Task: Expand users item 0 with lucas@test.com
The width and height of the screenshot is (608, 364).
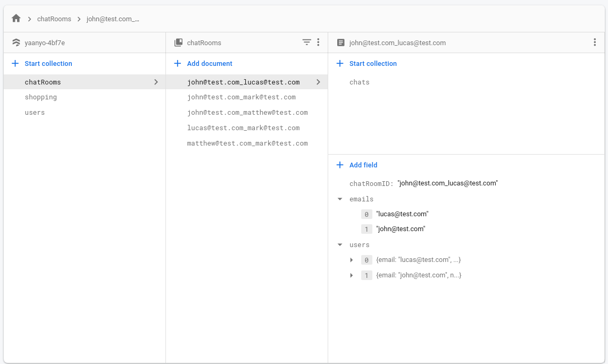Action: tap(352, 260)
